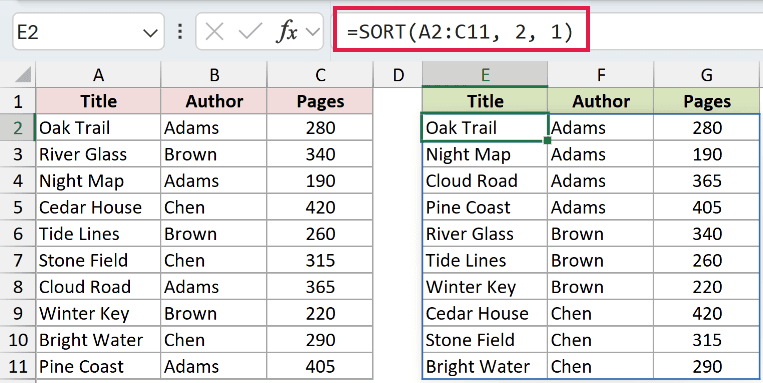Select cell A5 'Cedar House'
Viewport: 763px width, 383px height.
[98, 207]
